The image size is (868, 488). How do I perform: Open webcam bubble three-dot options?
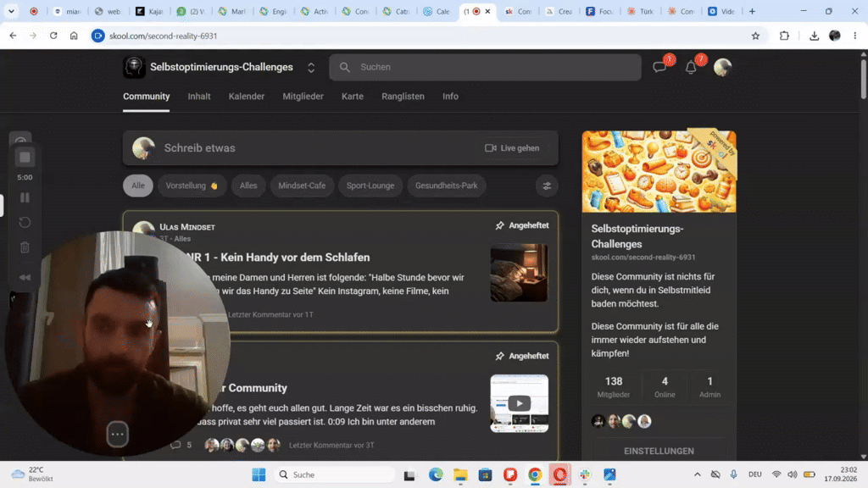click(x=117, y=435)
